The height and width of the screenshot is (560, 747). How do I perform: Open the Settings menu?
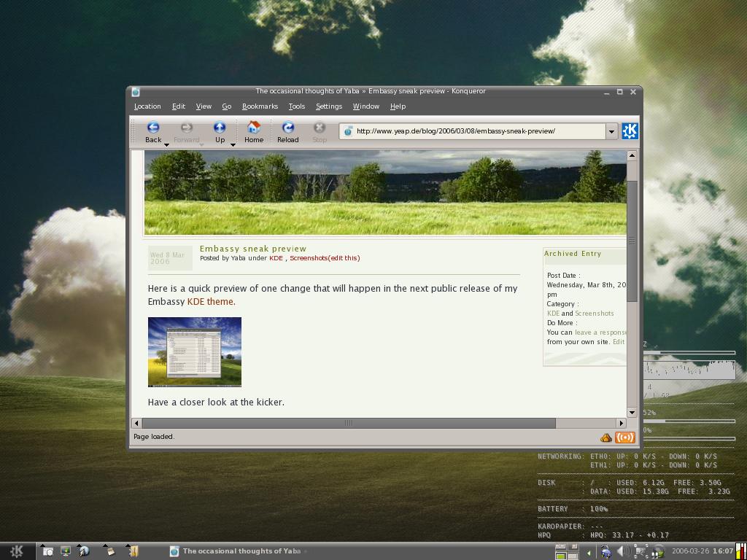(329, 106)
